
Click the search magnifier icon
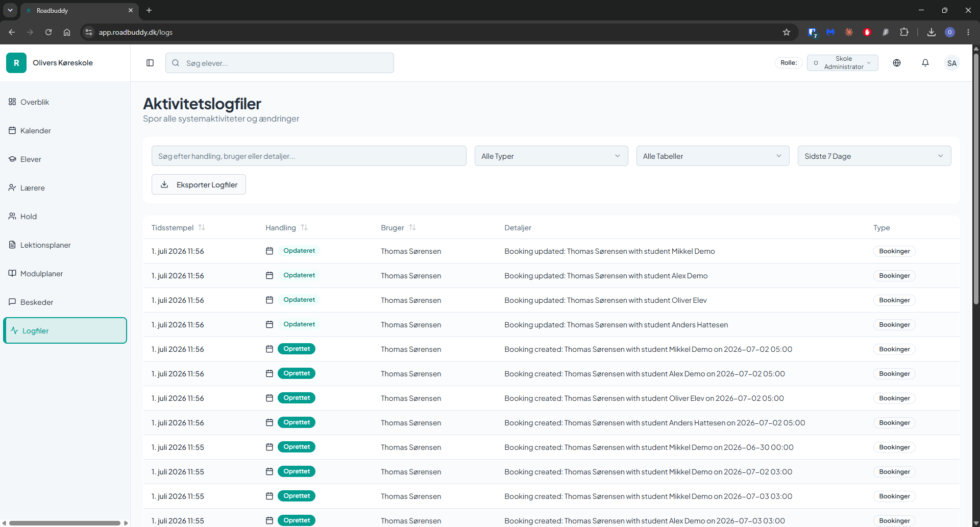(x=176, y=63)
